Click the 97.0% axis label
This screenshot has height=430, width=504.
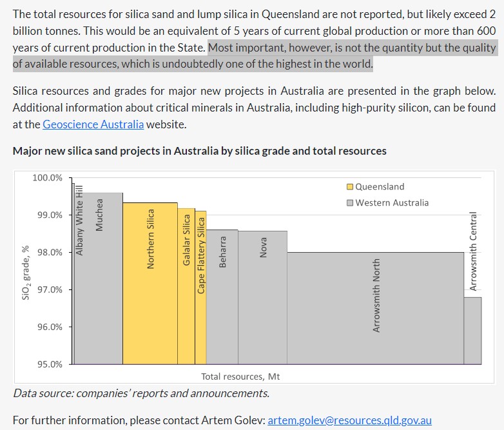[x=50, y=289]
